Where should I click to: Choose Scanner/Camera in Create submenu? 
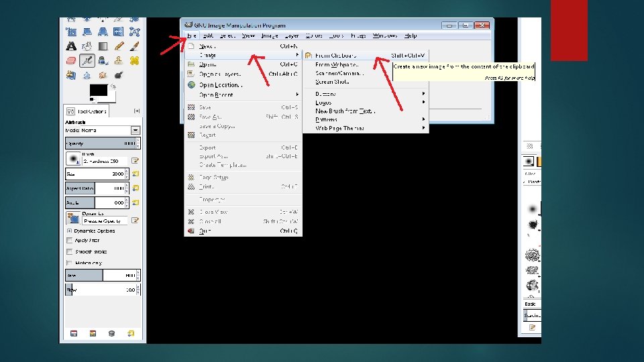(x=366, y=73)
